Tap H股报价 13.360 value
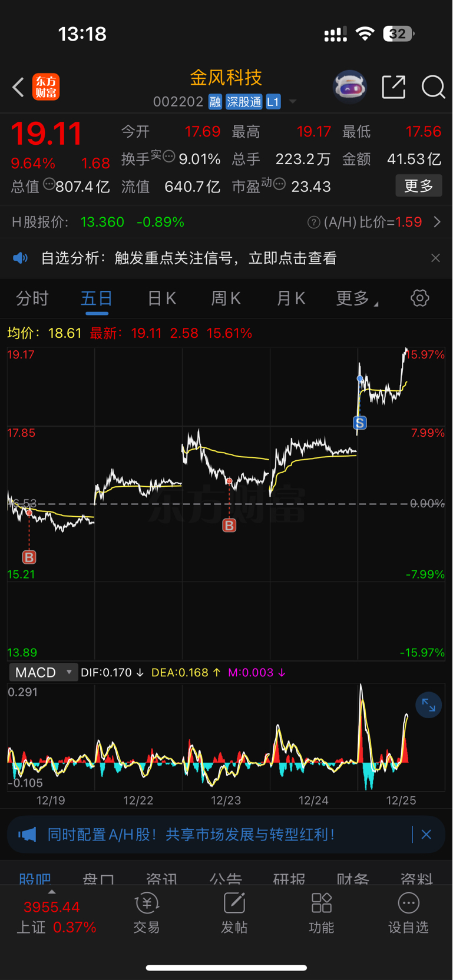Viewport: 453px width, 980px height. click(102, 222)
